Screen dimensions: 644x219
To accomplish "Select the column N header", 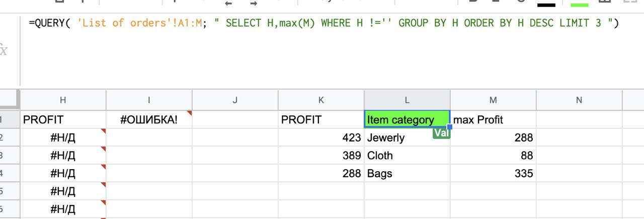I will (x=579, y=100).
